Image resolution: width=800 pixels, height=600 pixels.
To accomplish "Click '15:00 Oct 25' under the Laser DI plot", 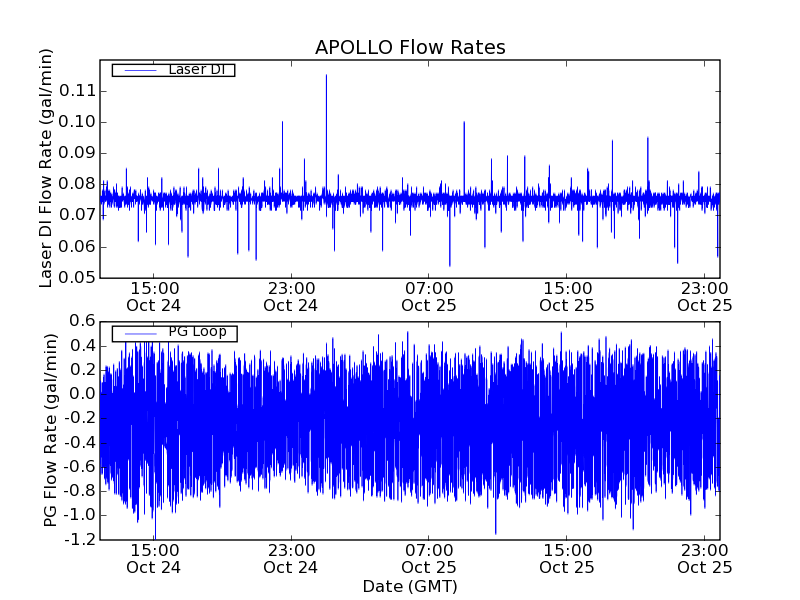I will coord(567,297).
